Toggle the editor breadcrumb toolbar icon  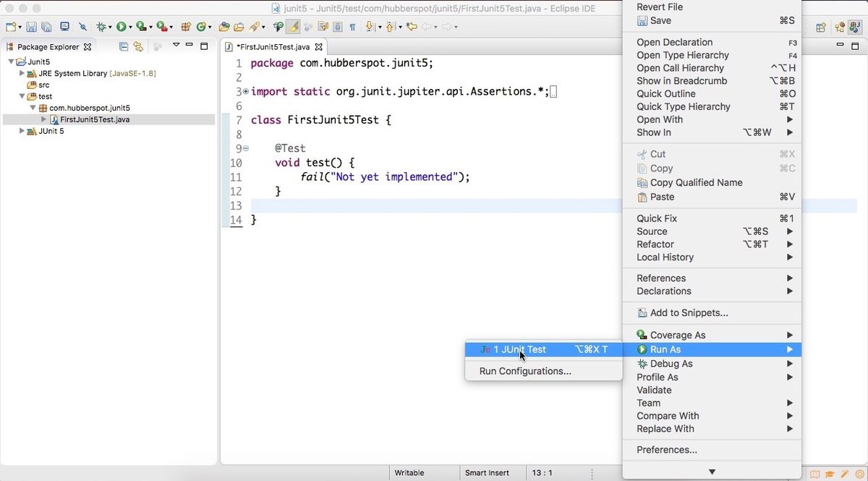[x=278, y=27]
